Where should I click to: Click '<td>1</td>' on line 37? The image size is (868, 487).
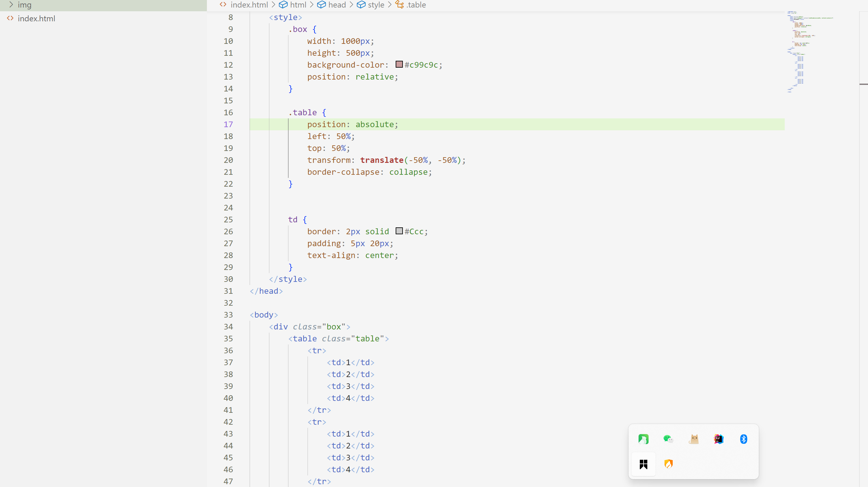[351, 363]
